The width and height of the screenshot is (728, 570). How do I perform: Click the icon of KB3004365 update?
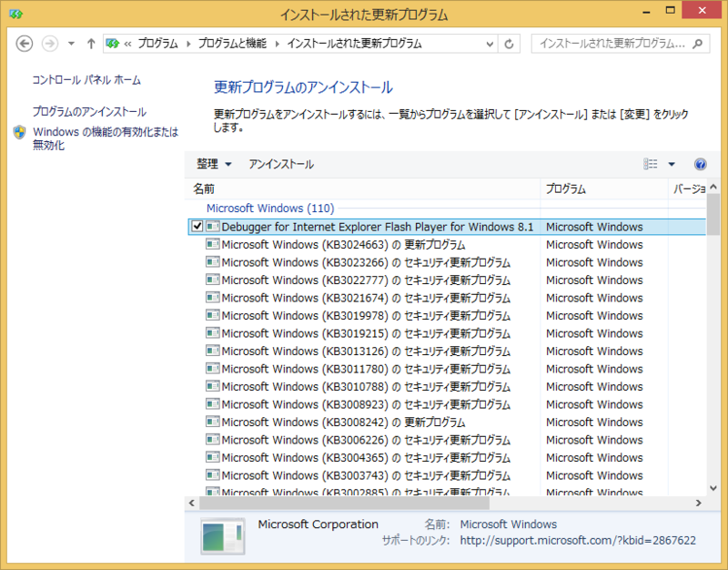(x=213, y=457)
